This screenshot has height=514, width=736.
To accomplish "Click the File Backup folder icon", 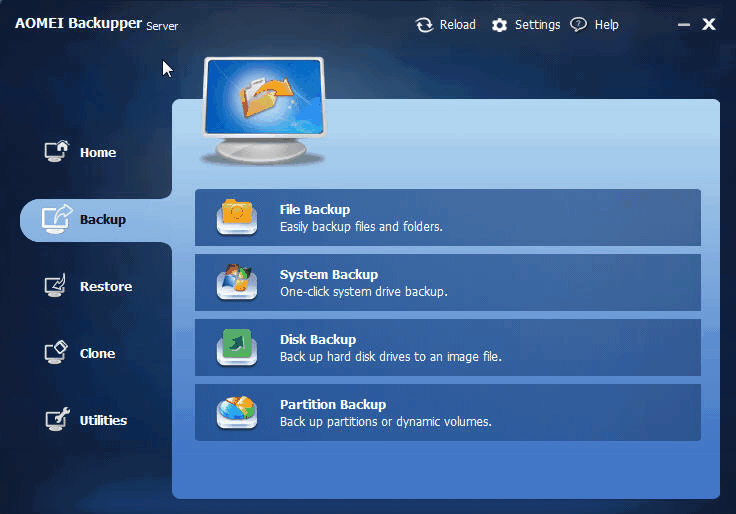I will [x=237, y=216].
